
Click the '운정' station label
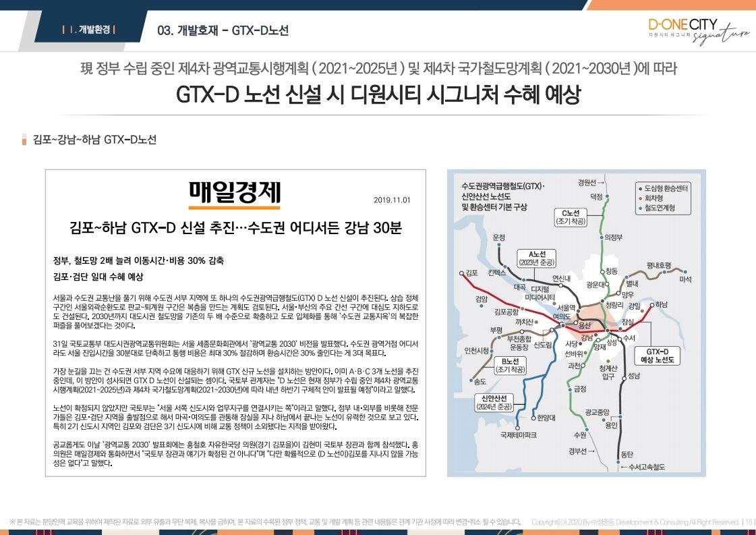(499, 237)
